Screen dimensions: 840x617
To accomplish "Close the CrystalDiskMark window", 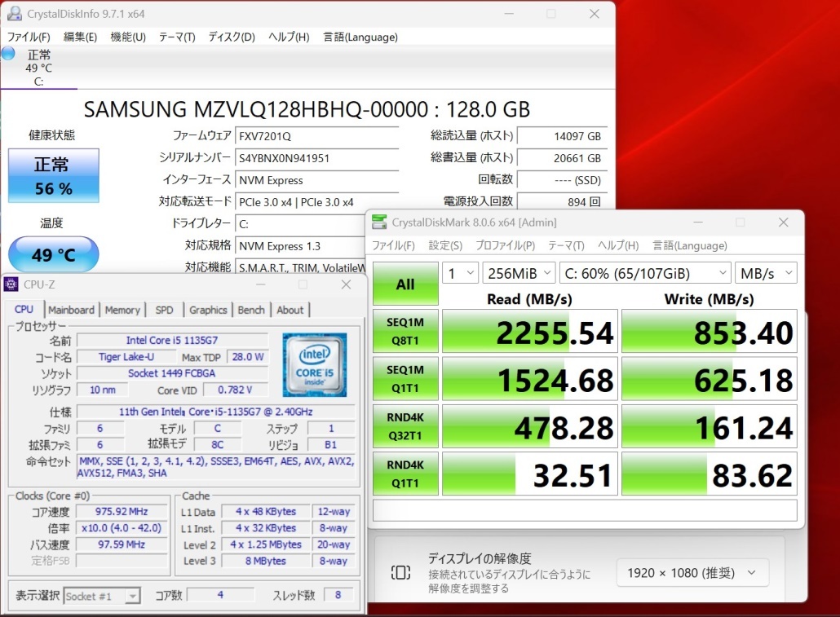I will pos(783,223).
